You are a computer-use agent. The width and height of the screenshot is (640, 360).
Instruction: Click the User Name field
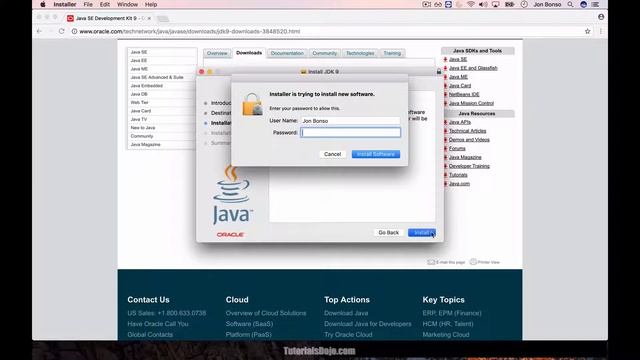(350, 121)
